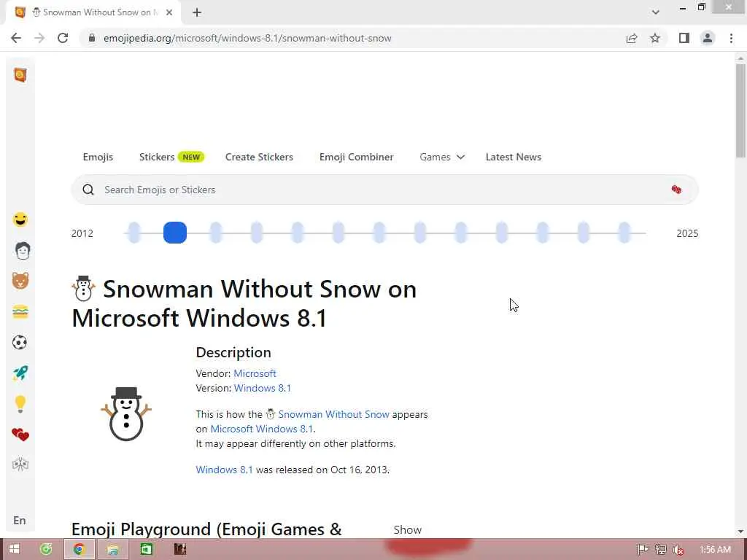Click the 2025 timeline year label
This screenshot has width=747, height=560.
tap(687, 233)
